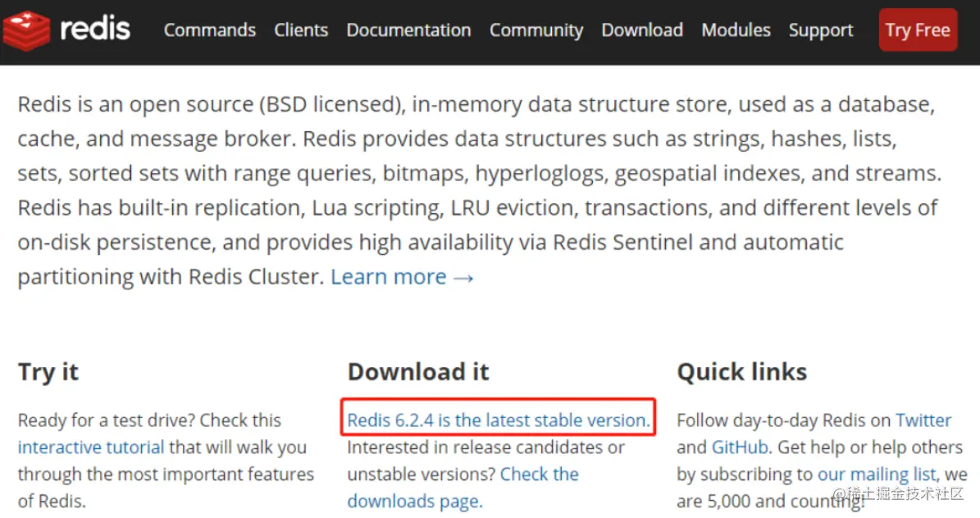Navigate to the Modules section
Screen dimensions: 980x518
pos(736,30)
